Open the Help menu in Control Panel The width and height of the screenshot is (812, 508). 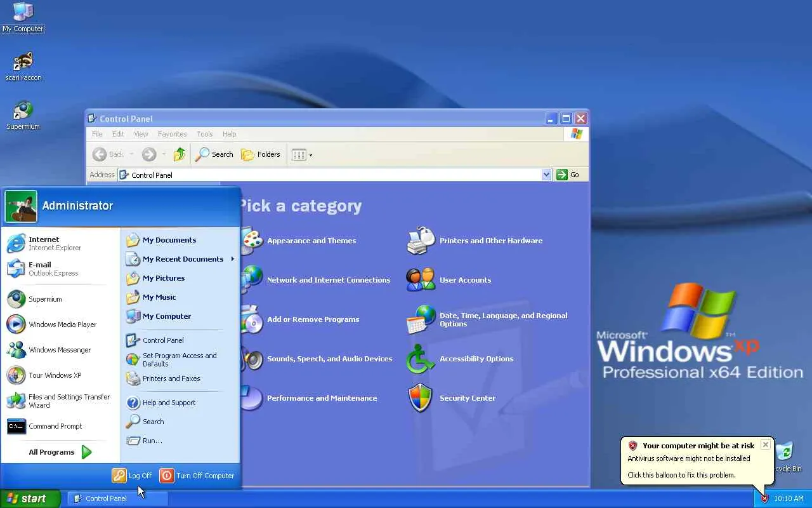tap(229, 134)
